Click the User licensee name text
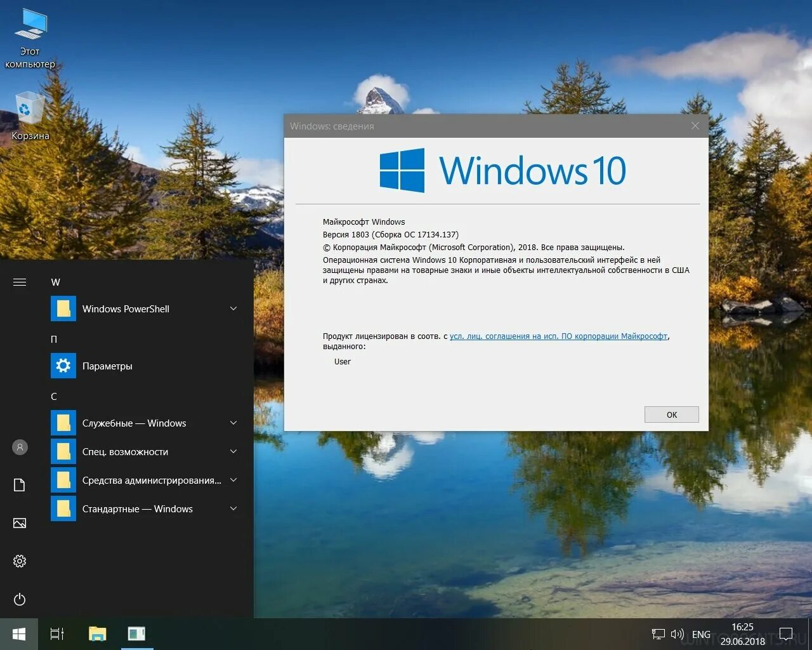The image size is (812, 650). click(343, 362)
